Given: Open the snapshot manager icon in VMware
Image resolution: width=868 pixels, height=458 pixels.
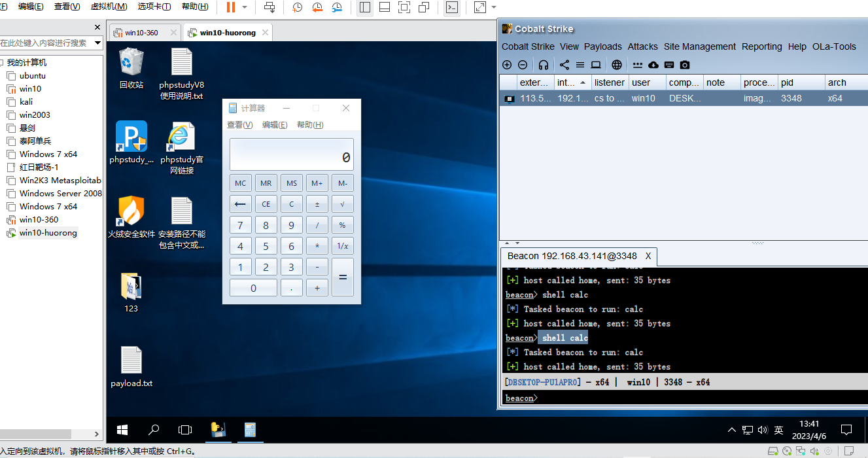Looking at the screenshot, I should coord(337,7).
